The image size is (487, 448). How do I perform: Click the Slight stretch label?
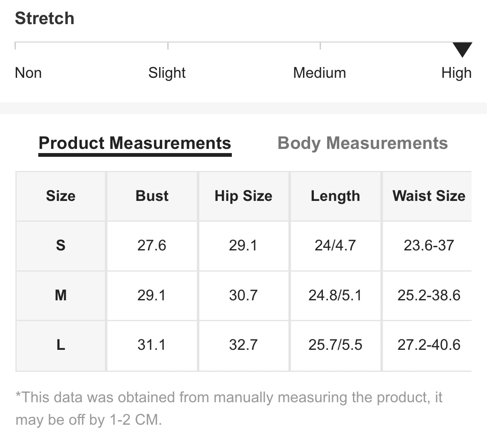pos(167,73)
